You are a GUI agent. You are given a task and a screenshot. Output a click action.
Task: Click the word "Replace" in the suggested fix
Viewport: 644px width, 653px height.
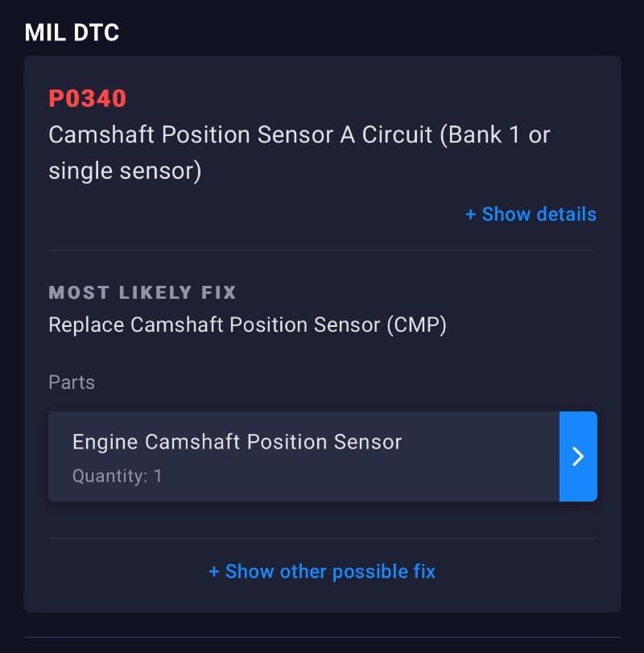(x=86, y=325)
